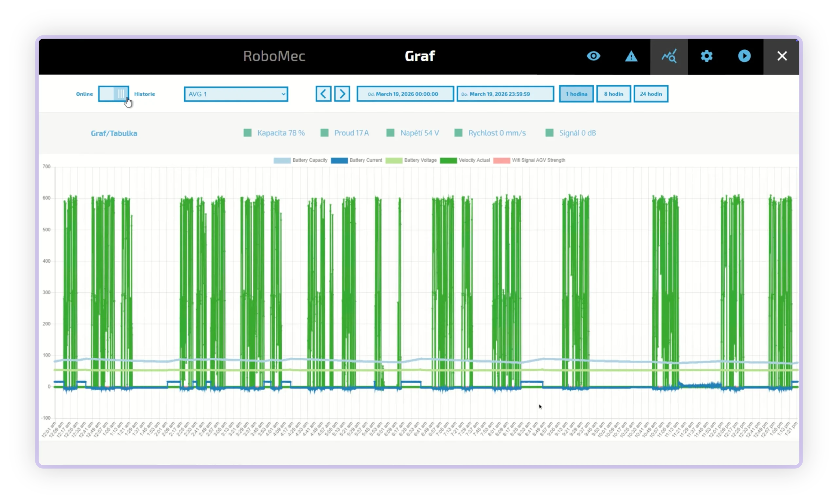
Task: Open the AVG 1 vehicle dropdown
Action: pos(236,94)
